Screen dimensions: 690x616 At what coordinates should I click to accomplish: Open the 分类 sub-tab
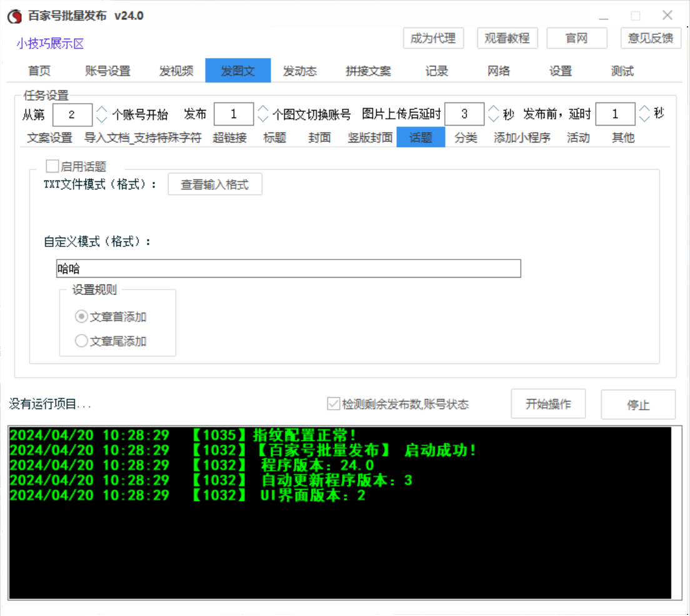point(466,138)
